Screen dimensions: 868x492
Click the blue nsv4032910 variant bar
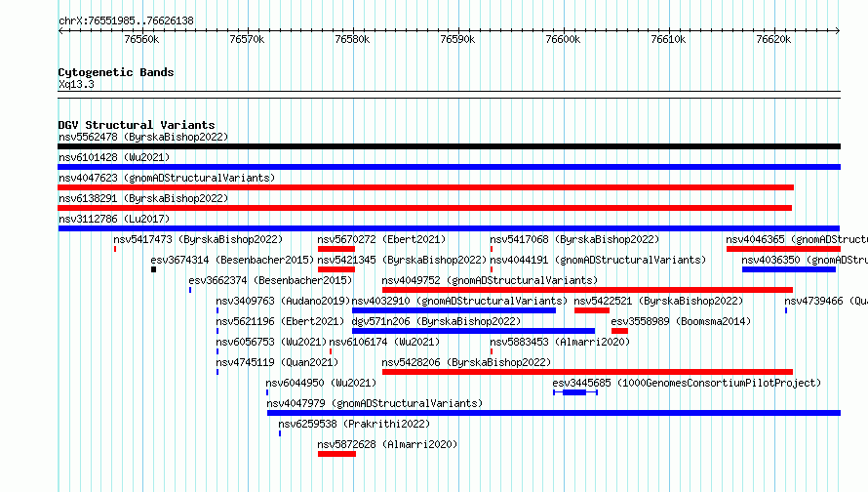pyautogui.click(x=454, y=310)
